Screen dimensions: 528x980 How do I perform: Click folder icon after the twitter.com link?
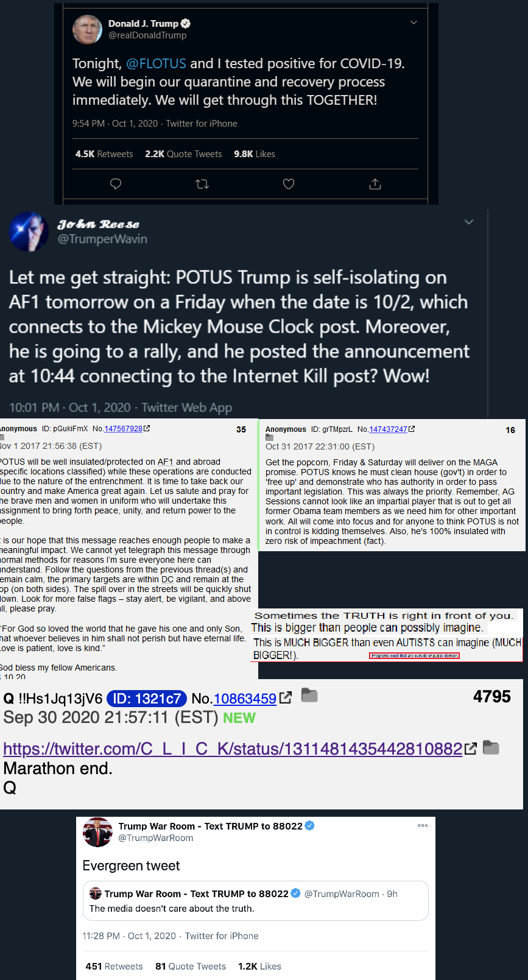tap(491, 747)
